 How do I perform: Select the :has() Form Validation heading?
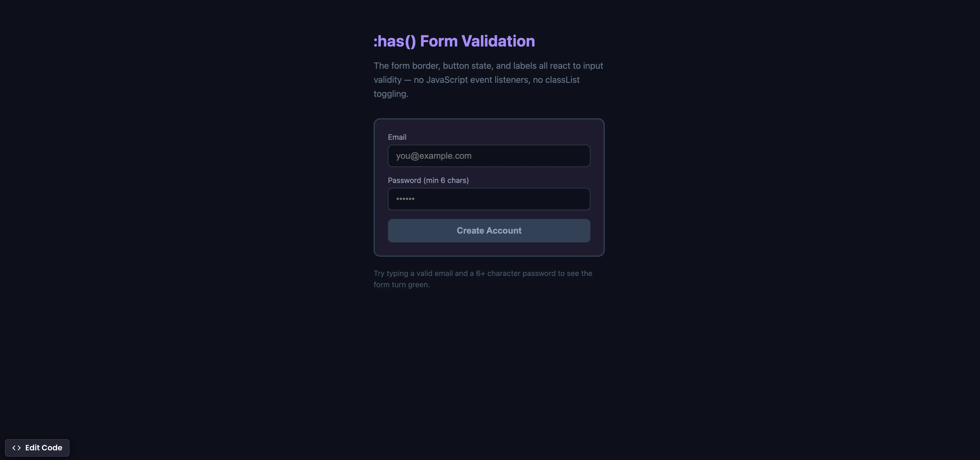tap(454, 41)
